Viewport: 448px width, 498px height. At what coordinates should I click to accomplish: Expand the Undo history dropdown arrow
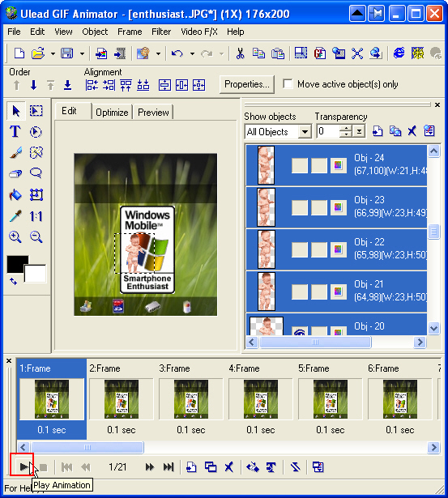pos(192,53)
